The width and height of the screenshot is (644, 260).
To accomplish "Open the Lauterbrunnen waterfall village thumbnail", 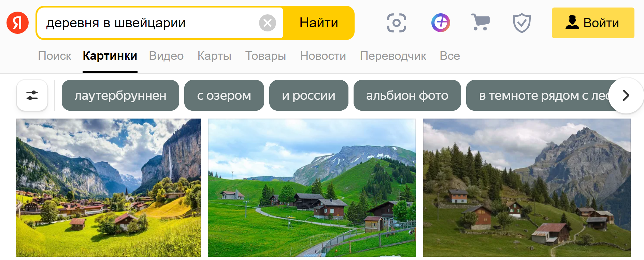I will click(108, 188).
